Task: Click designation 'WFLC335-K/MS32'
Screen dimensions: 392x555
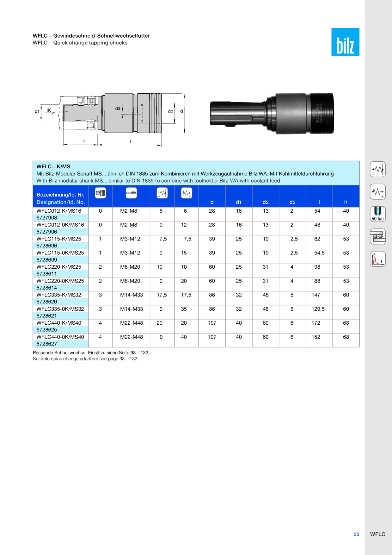Action: [59, 295]
